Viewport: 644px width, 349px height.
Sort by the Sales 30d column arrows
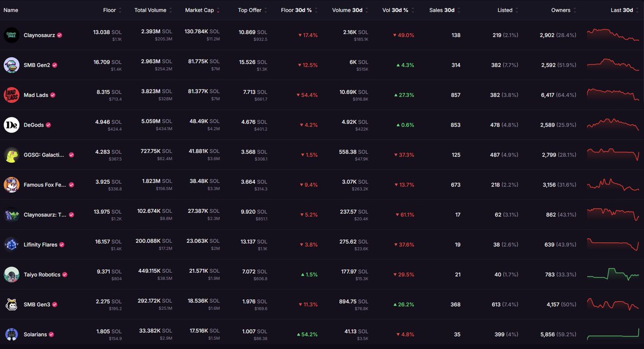(458, 10)
